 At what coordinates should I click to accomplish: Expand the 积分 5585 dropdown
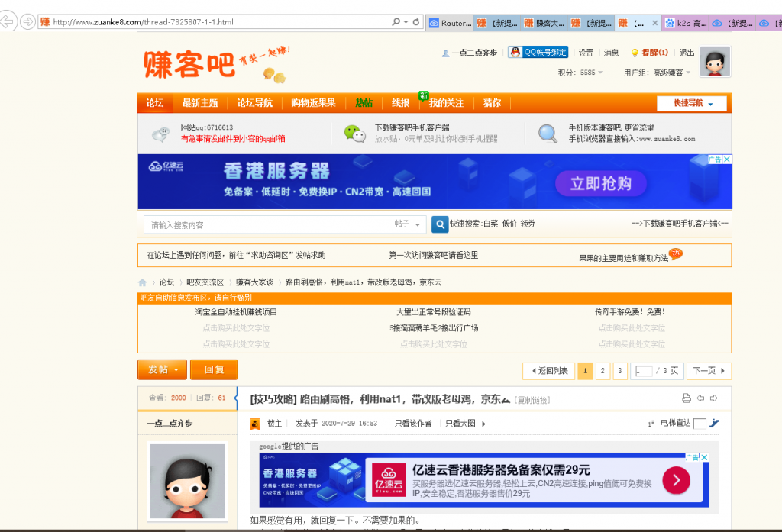[x=580, y=73]
